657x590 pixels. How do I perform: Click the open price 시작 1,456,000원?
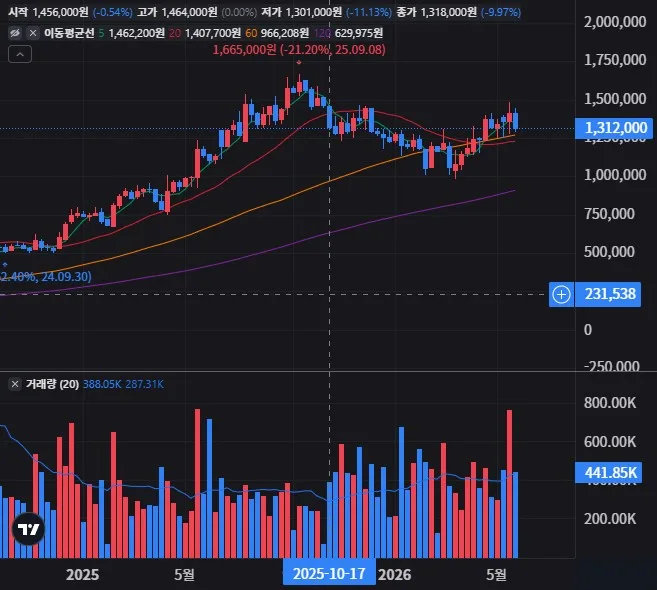pyautogui.click(x=48, y=12)
